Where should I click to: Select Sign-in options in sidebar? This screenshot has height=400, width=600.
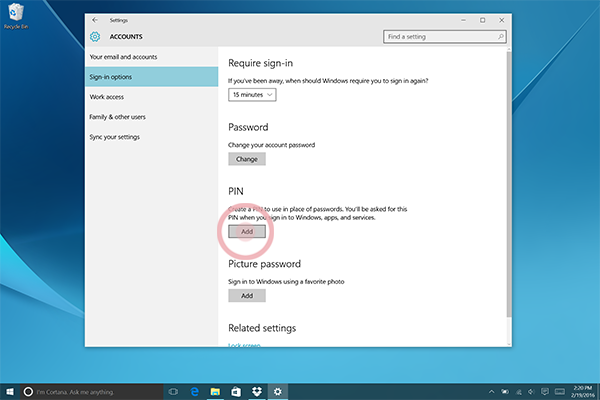coord(152,77)
